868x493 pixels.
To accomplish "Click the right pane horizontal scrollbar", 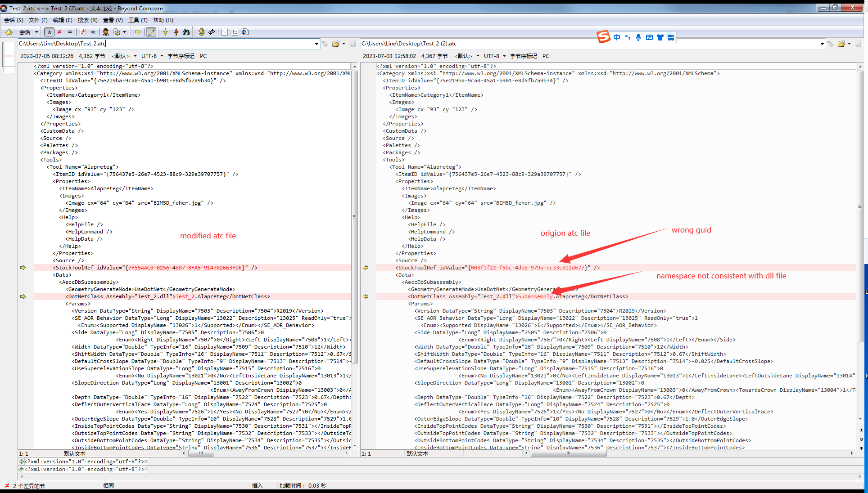I will pyautogui.click(x=569, y=453).
